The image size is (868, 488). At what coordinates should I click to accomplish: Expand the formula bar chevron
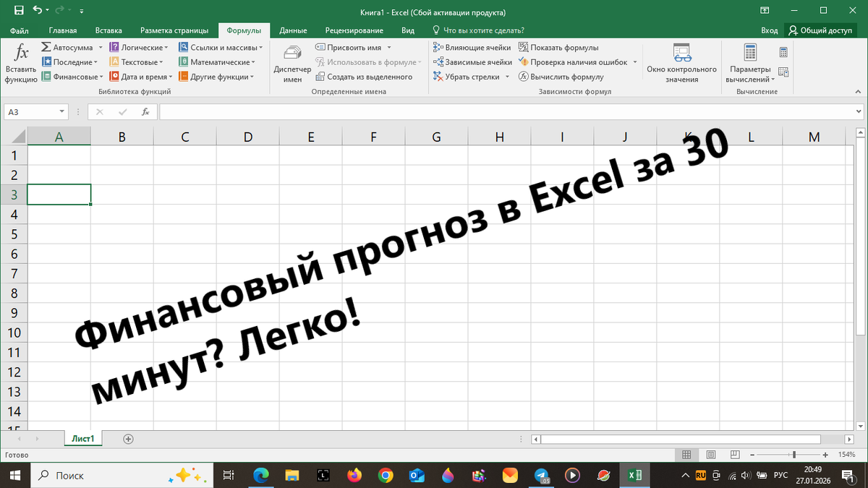point(859,112)
